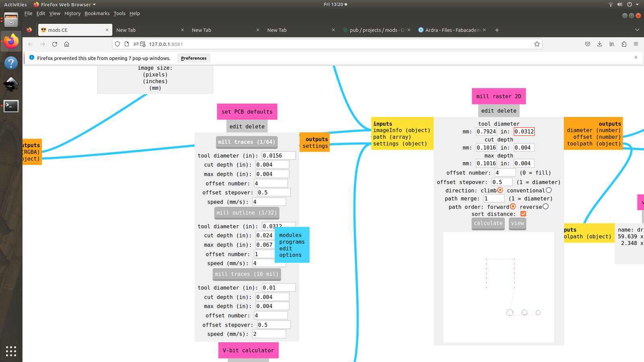Click the offset number field in mill raster 2D
The height and width of the screenshot is (362, 644).
(x=505, y=173)
